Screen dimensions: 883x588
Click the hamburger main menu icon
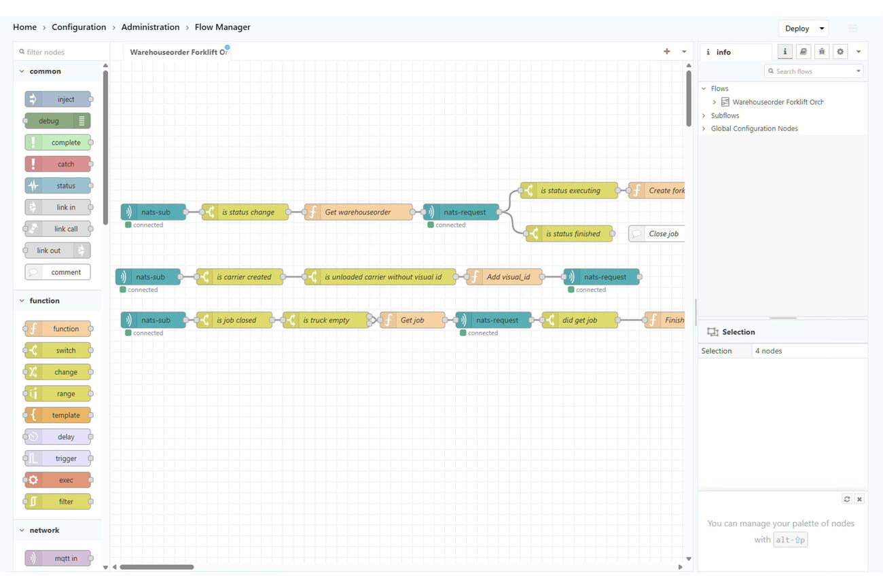[x=852, y=28]
